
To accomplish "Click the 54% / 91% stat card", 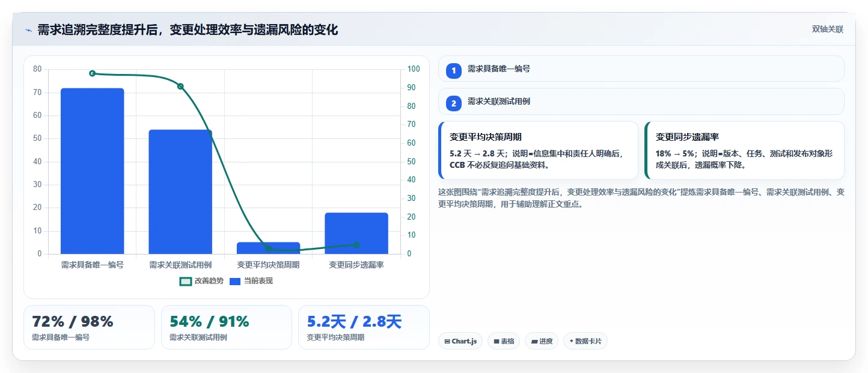I will (227, 327).
